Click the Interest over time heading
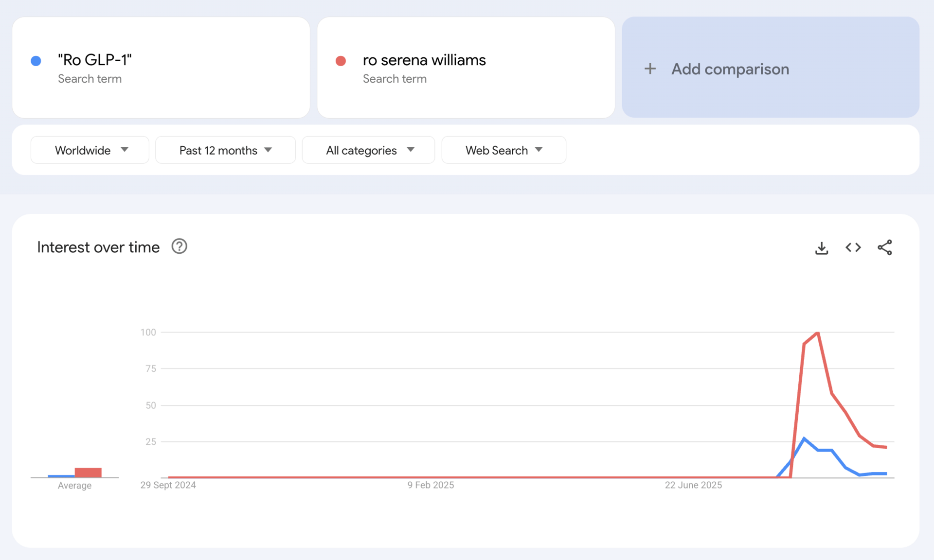This screenshot has height=560, width=934. (98, 247)
